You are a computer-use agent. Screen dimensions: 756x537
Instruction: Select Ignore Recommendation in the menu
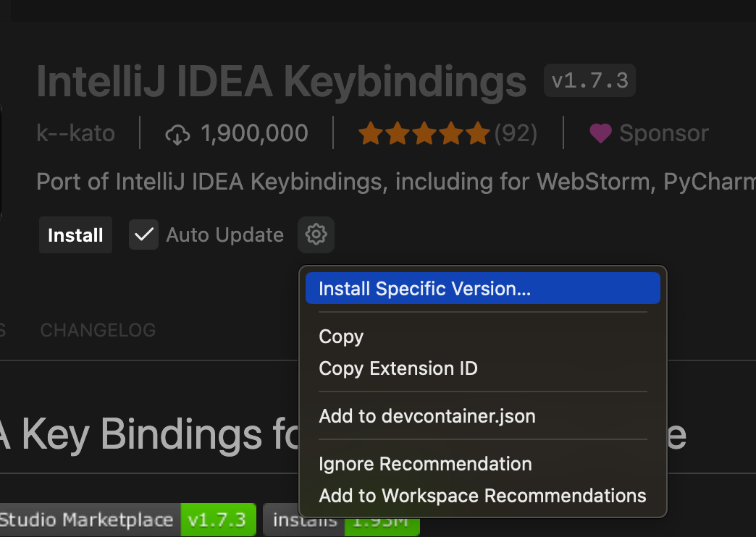pos(425,464)
